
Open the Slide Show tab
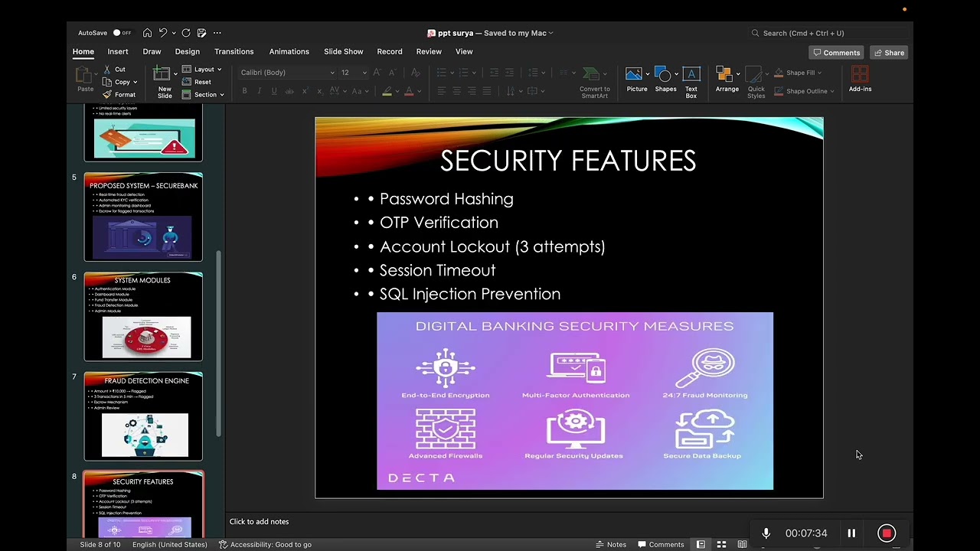(x=343, y=51)
